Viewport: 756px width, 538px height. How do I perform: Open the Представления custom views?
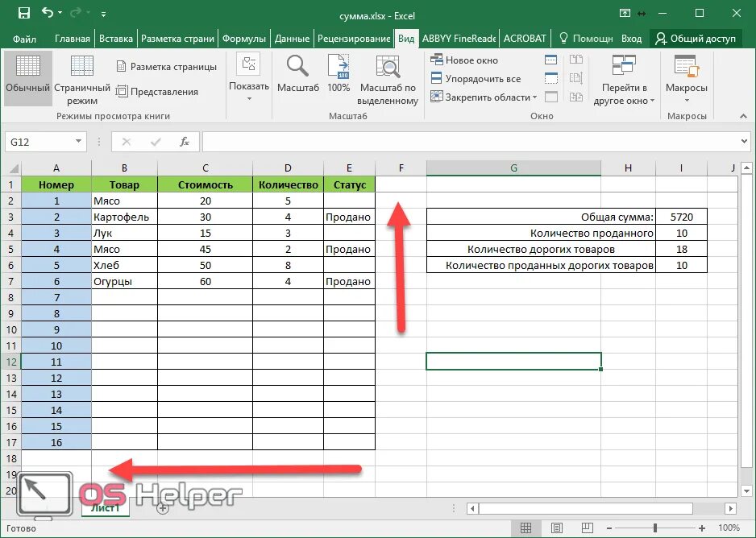[157, 92]
